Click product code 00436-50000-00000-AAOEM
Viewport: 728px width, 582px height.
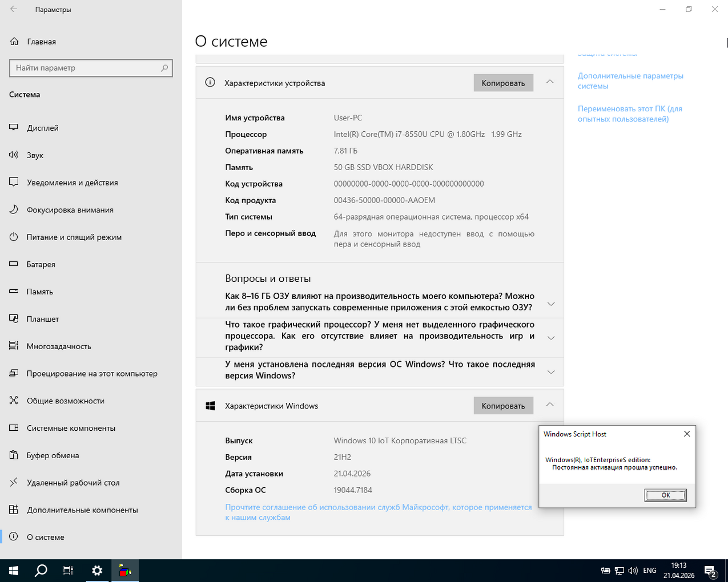[384, 200]
